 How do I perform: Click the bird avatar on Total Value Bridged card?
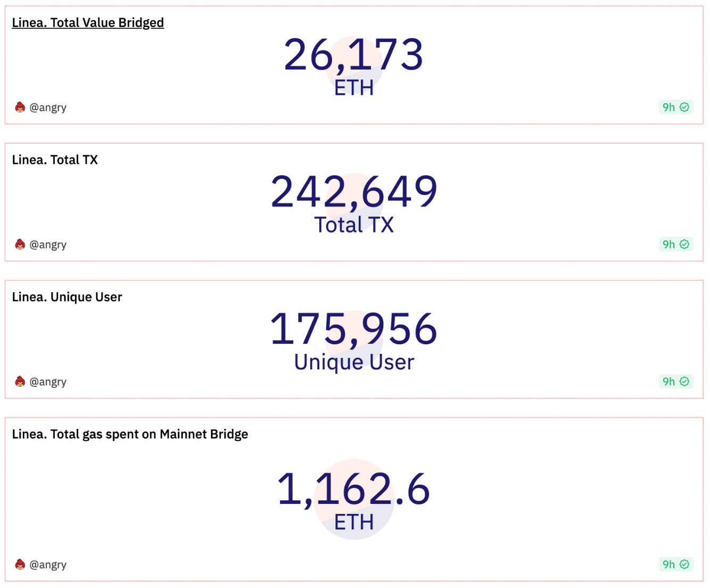coord(20,107)
